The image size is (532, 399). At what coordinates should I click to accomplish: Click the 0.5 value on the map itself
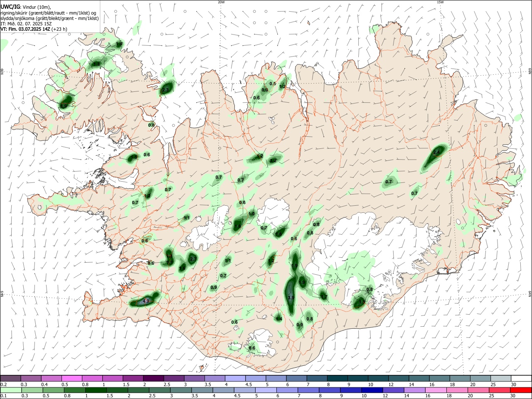click(x=273, y=84)
